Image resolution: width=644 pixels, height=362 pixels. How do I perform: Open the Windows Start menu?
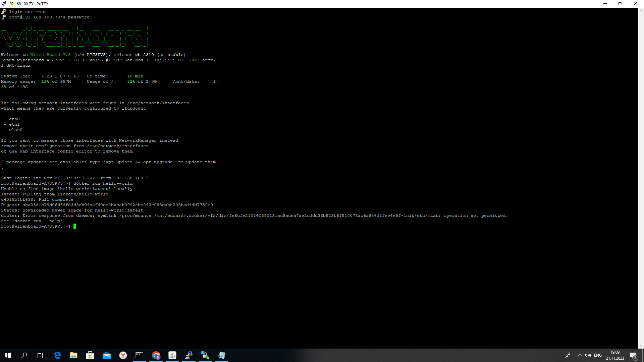(x=8, y=355)
